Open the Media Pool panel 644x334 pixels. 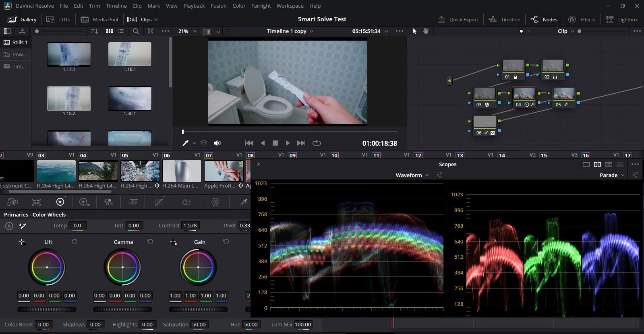click(99, 19)
